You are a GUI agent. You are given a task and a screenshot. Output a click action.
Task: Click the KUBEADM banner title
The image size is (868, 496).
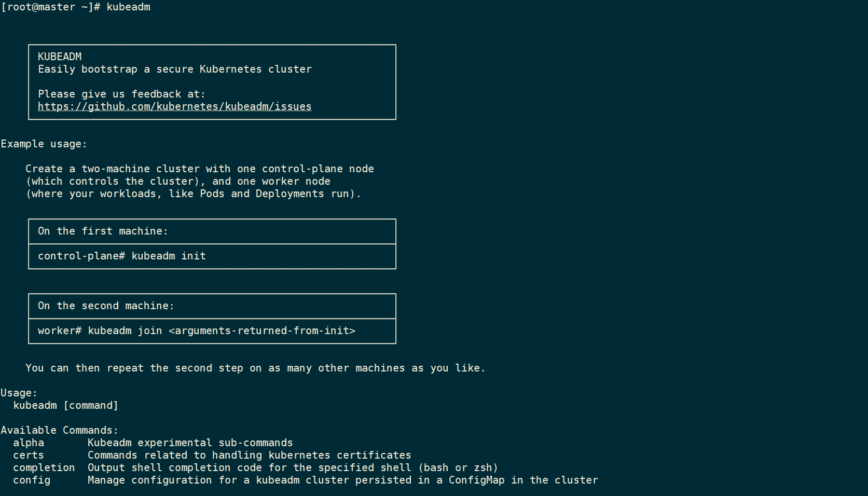(x=60, y=57)
